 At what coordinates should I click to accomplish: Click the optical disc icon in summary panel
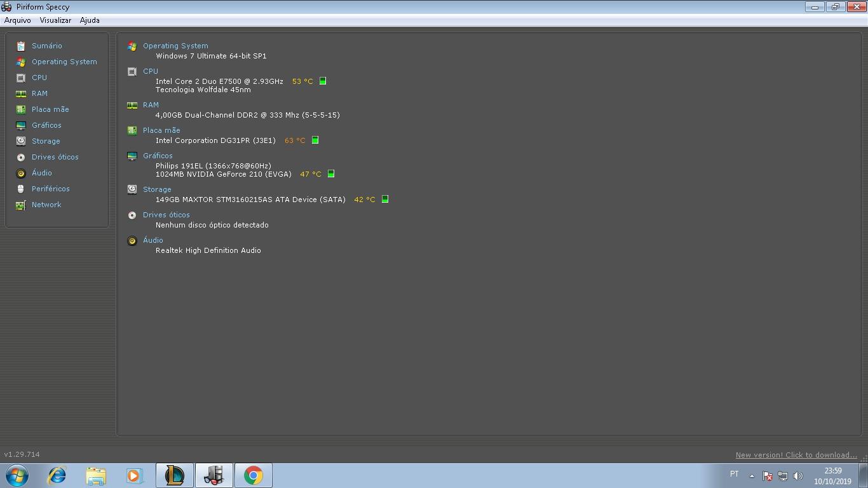132,215
